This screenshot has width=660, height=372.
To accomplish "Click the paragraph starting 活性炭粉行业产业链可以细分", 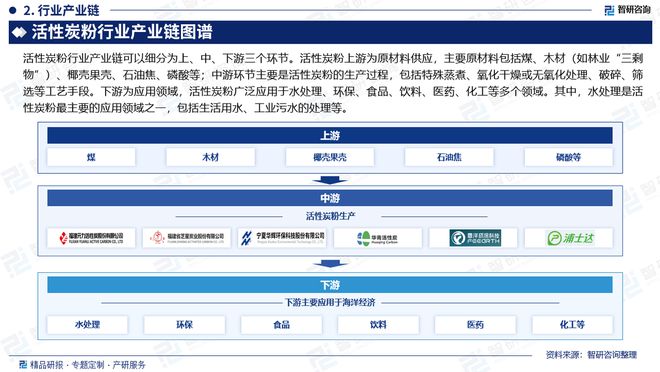I will [333, 83].
